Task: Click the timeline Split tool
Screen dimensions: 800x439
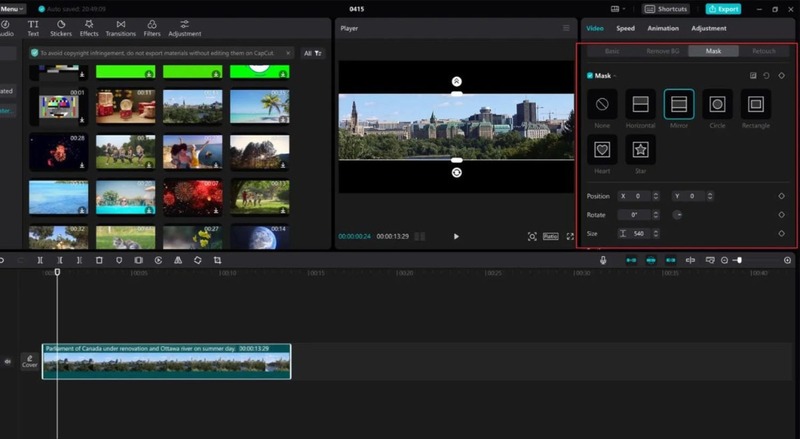Action: [x=40, y=260]
